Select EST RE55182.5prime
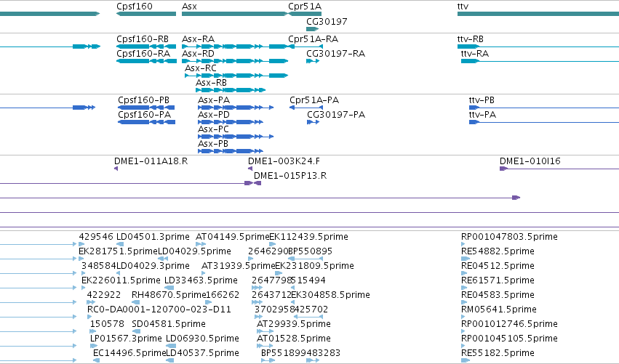Viewport: 619px width, 364px height. click(498, 353)
